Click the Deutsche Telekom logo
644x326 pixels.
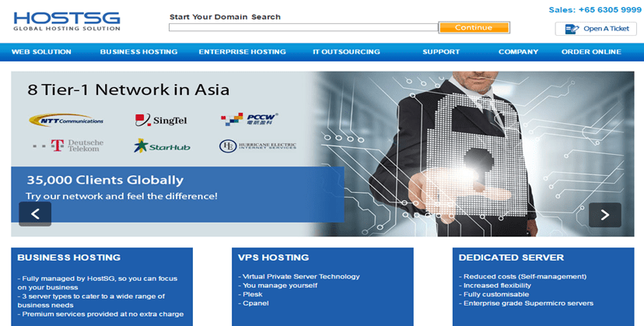tap(68, 145)
